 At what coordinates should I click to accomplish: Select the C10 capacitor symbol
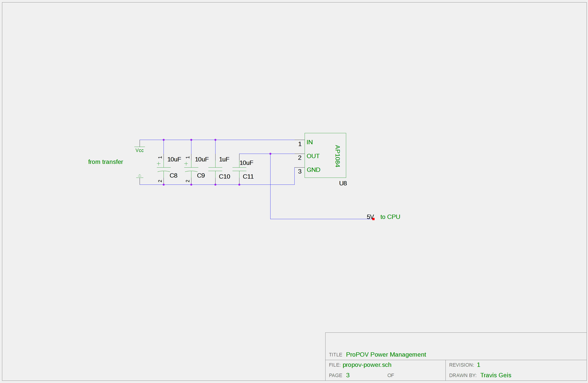(215, 169)
